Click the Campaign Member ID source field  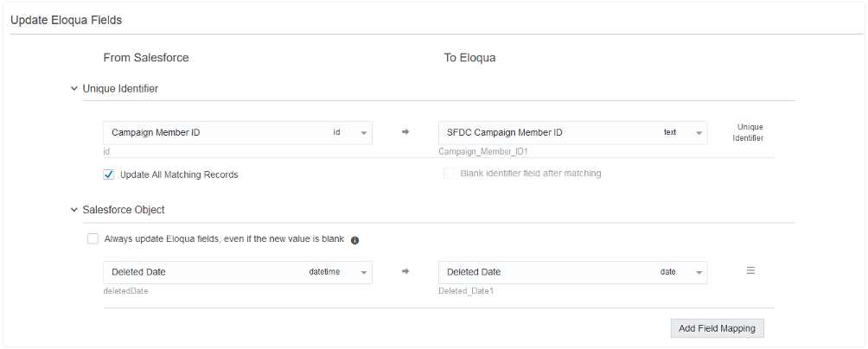tap(216, 133)
